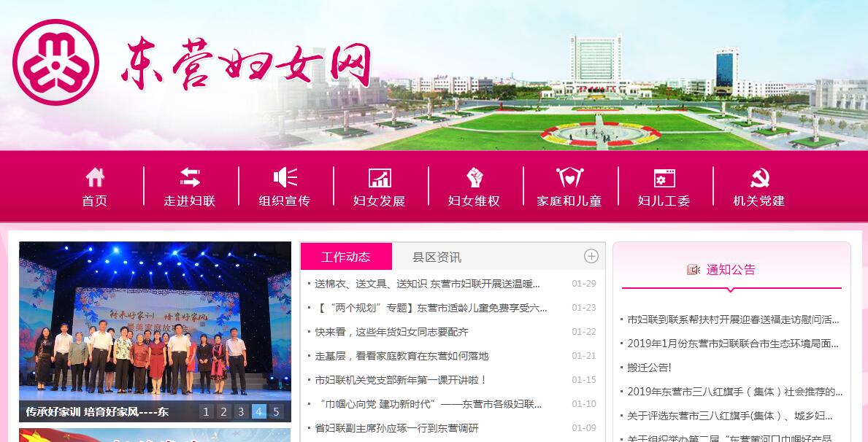Open the 快来看，这些年货妇女同志要配齐 article
This screenshot has height=442, width=868.
(x=391, y=332)
